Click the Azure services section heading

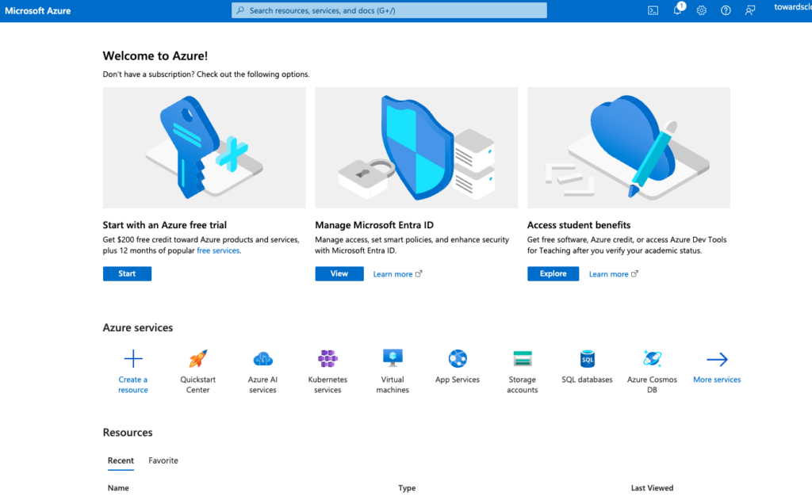(138, 327)
